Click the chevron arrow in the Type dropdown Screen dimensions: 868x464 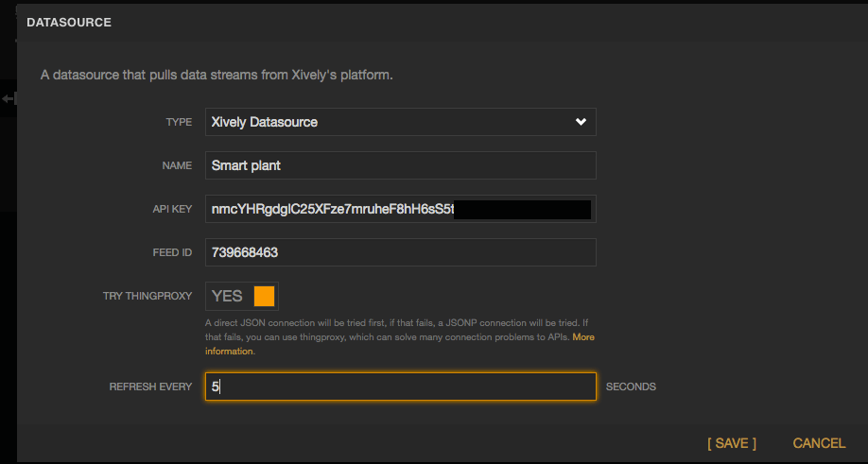click(581, 122)
